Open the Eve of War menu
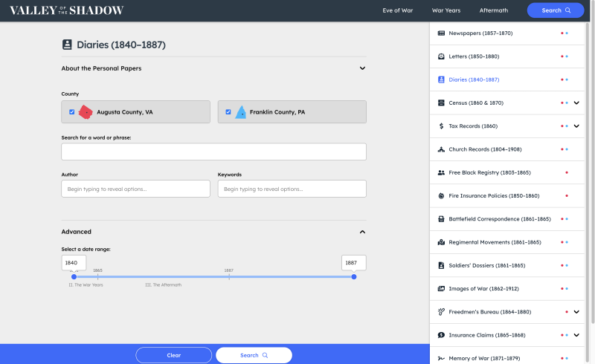Image resolution: width=595 pixels, height=364 pixels. (397, 10)
